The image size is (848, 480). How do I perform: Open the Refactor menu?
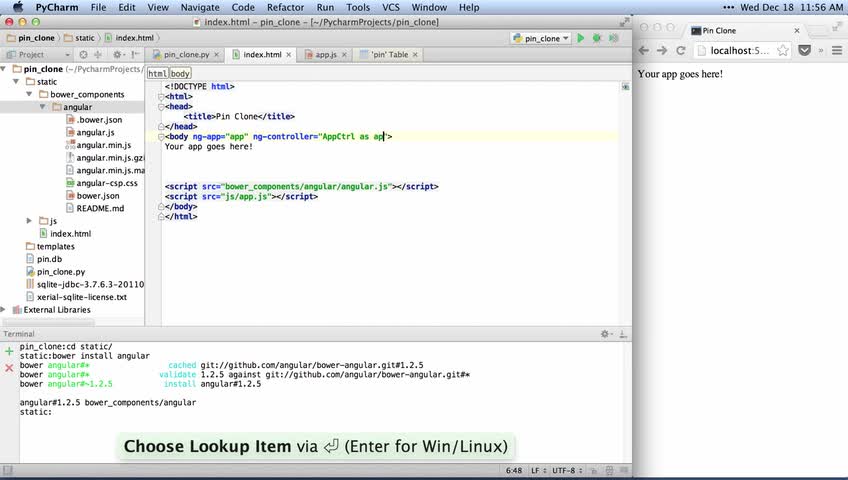[x=286, y=8]
